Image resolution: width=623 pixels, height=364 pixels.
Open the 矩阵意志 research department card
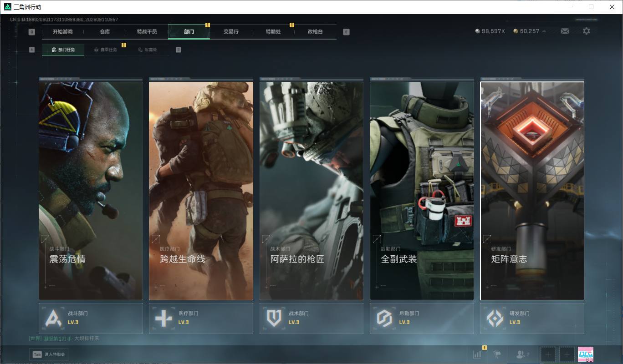point(532,191)
